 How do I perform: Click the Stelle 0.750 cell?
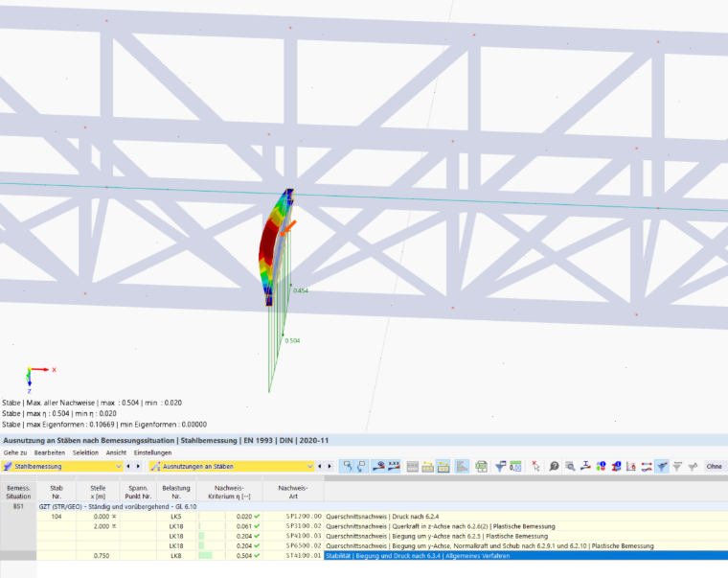tap(98, 556)
